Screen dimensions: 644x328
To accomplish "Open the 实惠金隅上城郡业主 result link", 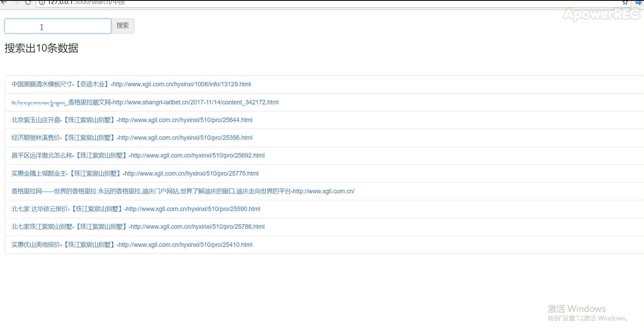I will [x=135, y=173].
